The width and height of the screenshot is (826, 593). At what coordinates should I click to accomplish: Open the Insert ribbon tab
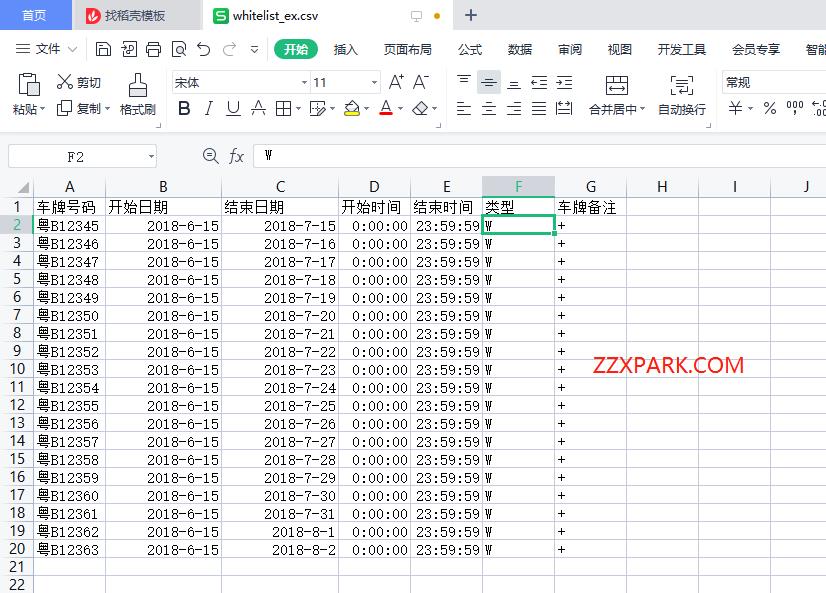pyautogui.click(x=345, y=49)
